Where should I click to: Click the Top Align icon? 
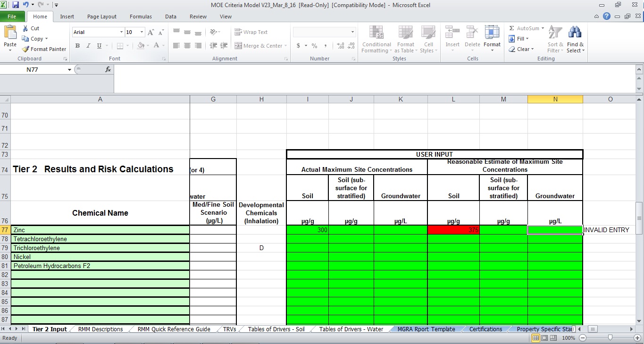(176, 32)
